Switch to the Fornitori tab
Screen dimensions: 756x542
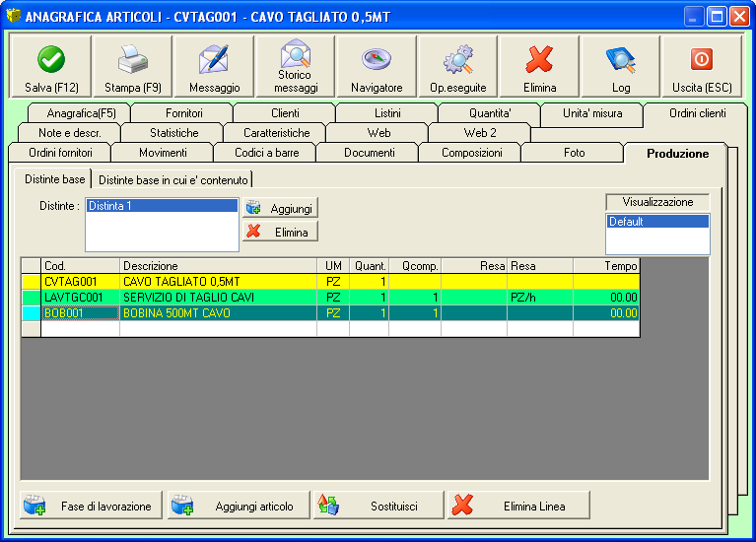pyautogui.click(x=184, y=113)
